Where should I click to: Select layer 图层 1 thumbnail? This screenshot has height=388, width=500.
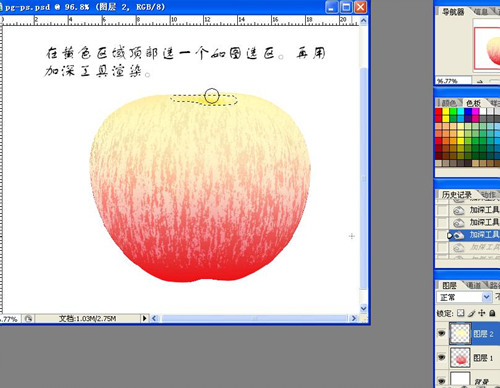click(x=460, y=357)
